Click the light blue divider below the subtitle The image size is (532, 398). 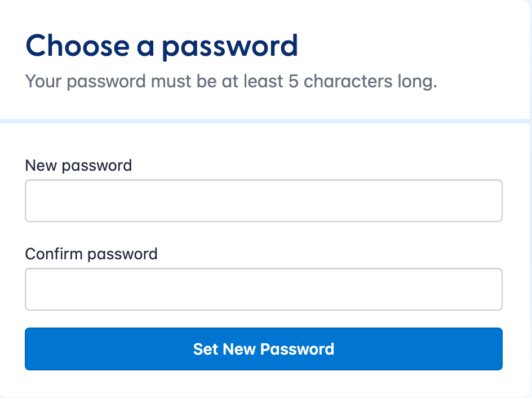coord(265,121)
